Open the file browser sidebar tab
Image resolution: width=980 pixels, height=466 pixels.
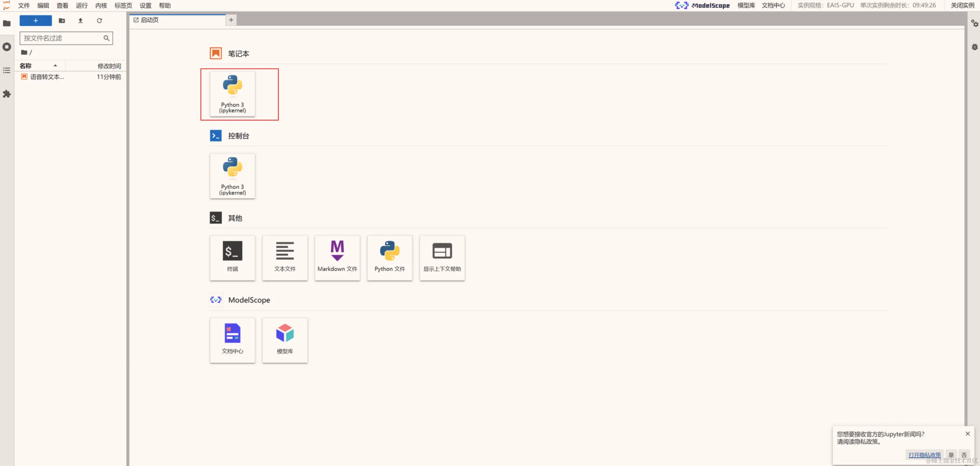point(7,24)
